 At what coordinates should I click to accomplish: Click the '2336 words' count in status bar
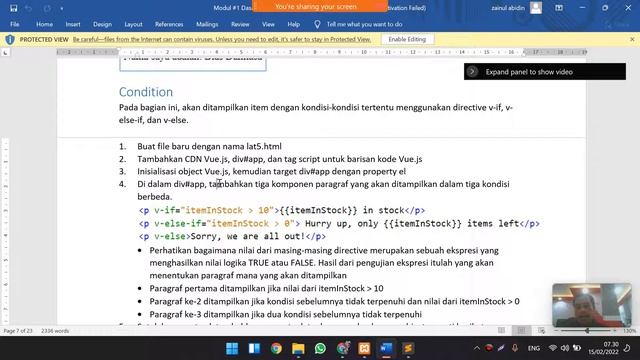[55, 331]
